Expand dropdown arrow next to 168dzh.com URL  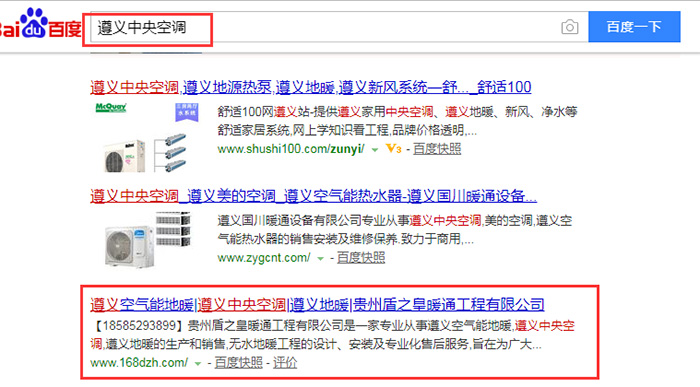click(x=197, y=364)
